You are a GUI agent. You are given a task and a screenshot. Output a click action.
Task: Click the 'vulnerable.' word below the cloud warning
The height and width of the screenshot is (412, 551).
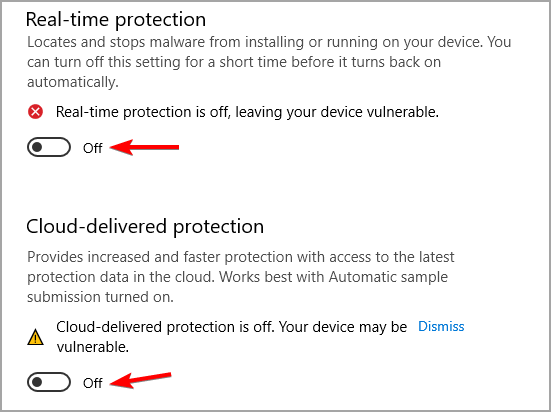point(93,347)
